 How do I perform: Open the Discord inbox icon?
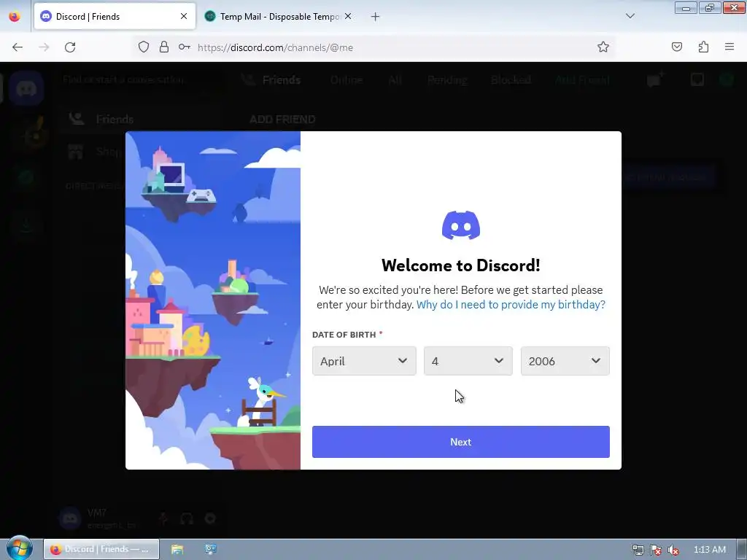click(697, 79)
